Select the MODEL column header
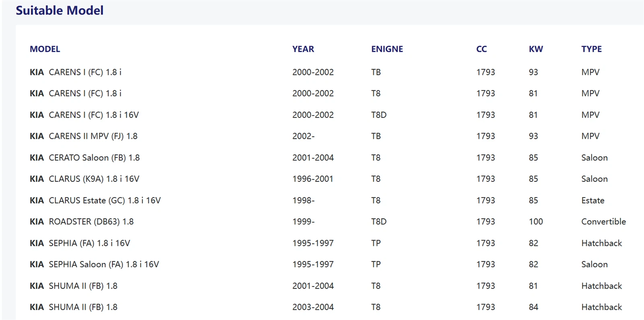This screenshot has height=320, width=644. coord(45,49)
